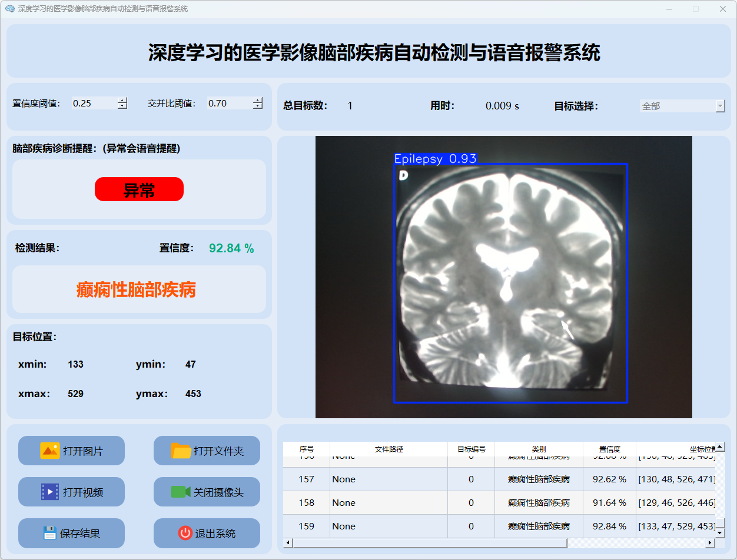Image resolution: width=737 pixels, height=560 pixels.
Task: Click the horizontal scrollbar thumb of the table
Action: coord(430,542)
